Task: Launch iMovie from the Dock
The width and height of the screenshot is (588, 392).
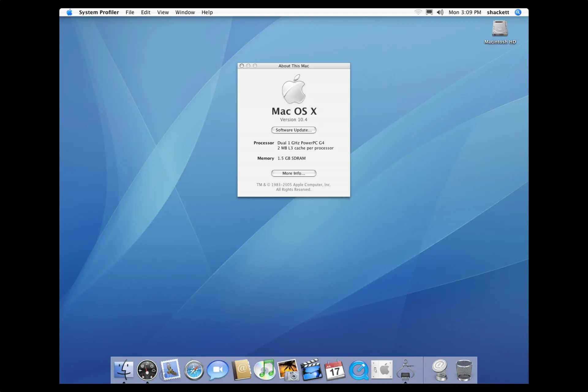Action: click(312, 370)
